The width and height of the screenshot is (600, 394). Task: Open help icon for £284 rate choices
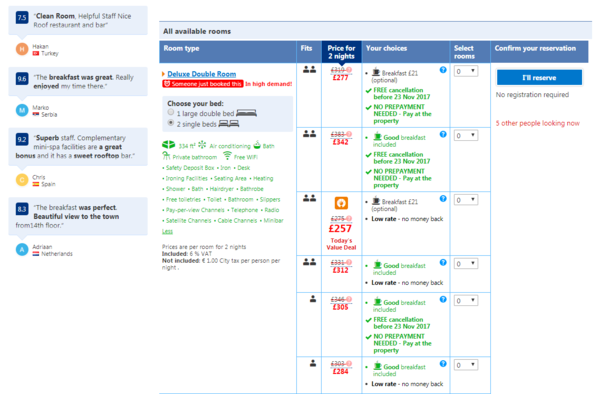tap(443, 363)
